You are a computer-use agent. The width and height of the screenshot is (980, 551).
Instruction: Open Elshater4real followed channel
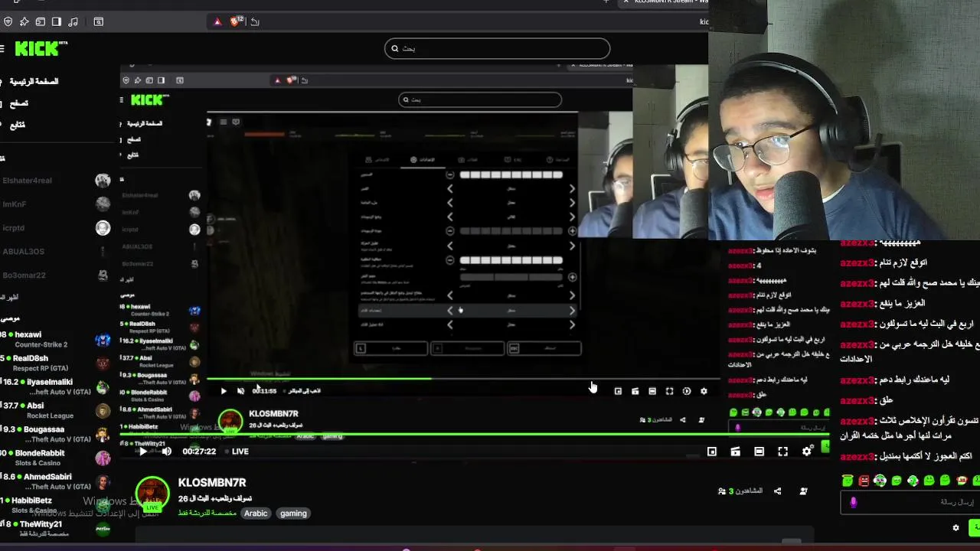[x=55, y=181]
